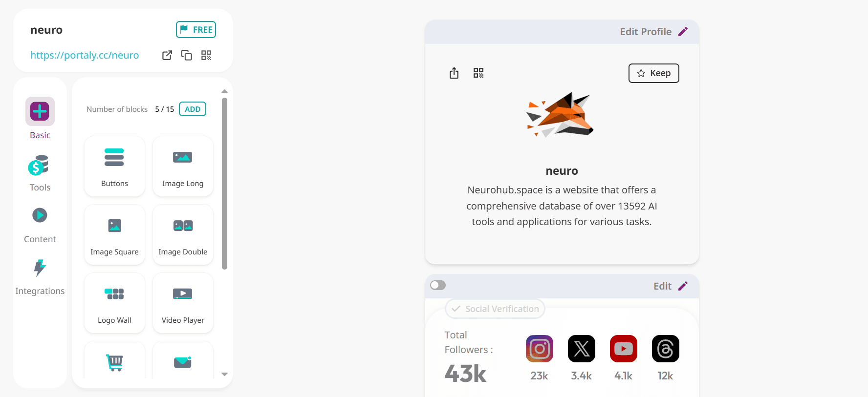Open profile link in new tab icon

(167, 55)
